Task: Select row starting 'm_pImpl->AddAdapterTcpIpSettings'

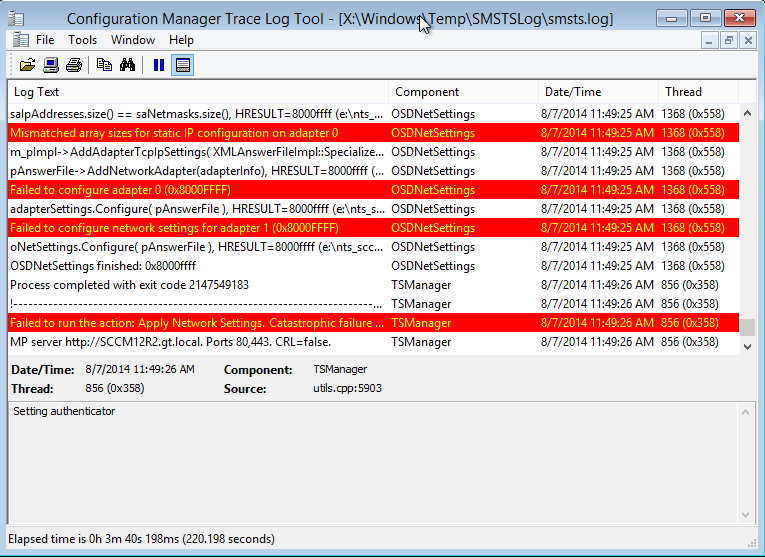Action: coord(374,152)
